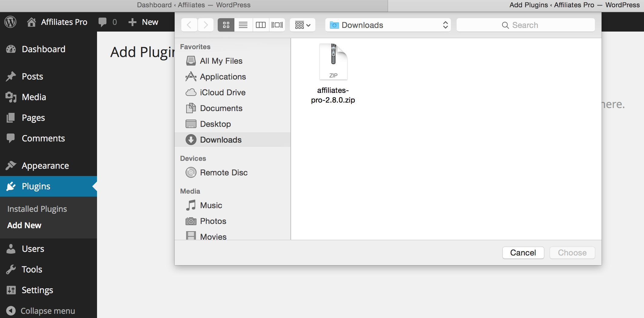This screenshot has width=644, height=318.
Task: Select Plugins menu in sidebar
Action: tap(49, 186)
